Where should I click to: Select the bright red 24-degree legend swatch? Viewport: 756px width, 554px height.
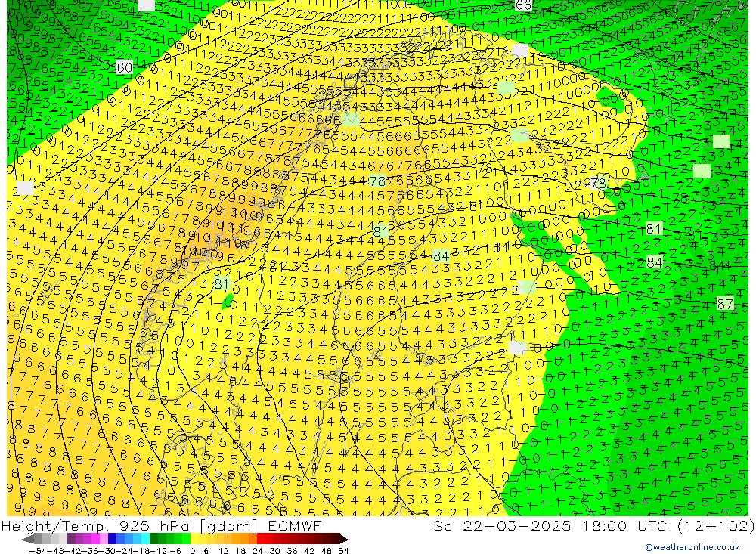pos(261,539)
